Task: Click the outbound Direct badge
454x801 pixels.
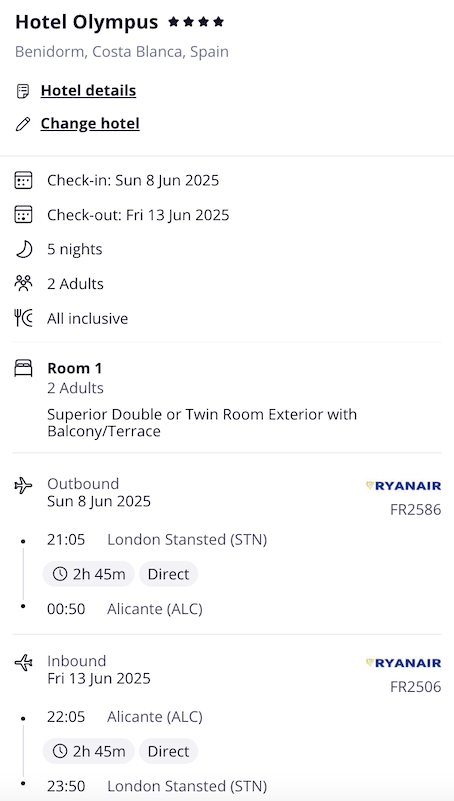Action: [169, 574]
